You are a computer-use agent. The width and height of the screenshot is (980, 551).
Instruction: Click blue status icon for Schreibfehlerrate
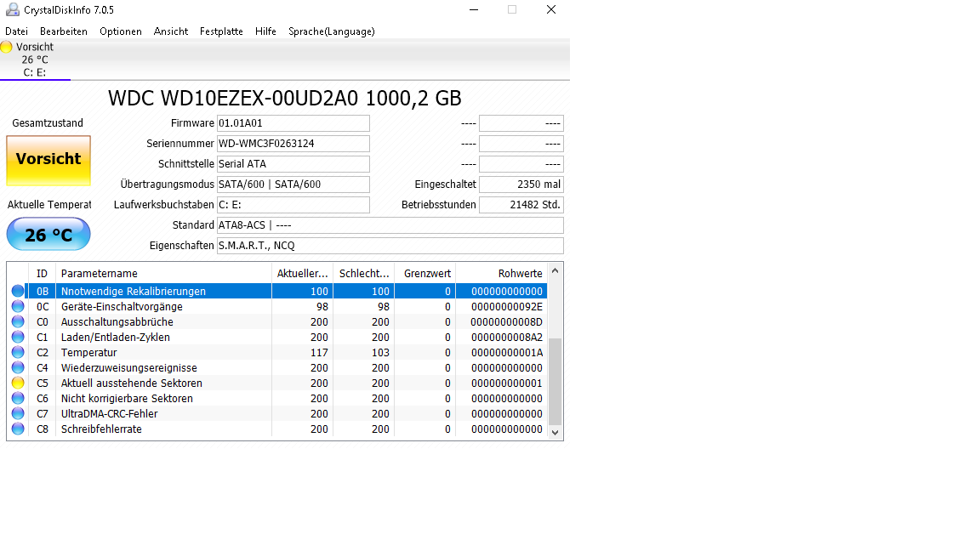pyautogui.click(x=18, y=429)
